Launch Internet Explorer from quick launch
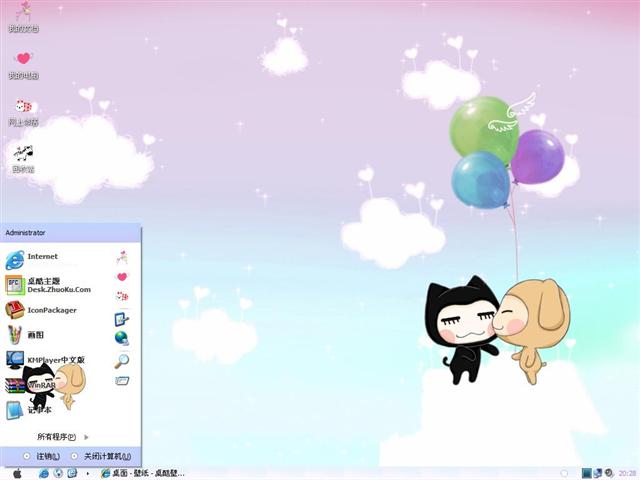The width and height of the screenshot is (640, 480). (x=43, y=473)
